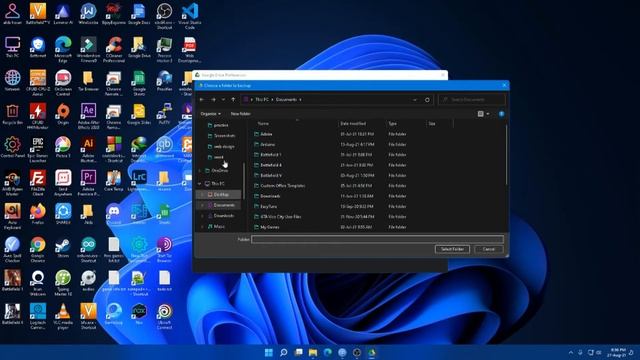Open the change view dropdown
Screen dimensions: 640x360
(x=488, y=114)
